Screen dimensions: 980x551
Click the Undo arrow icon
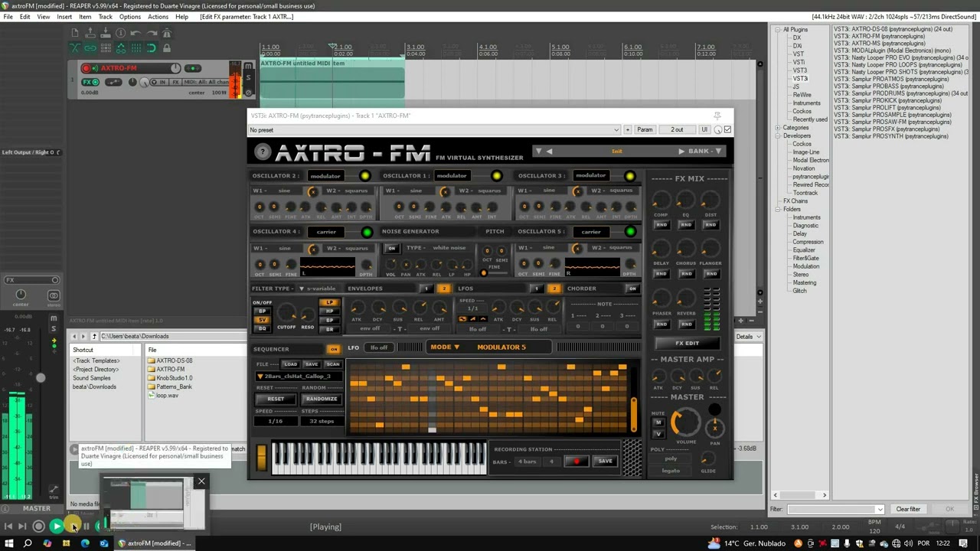pyautogui.click(x=136, y=33)
